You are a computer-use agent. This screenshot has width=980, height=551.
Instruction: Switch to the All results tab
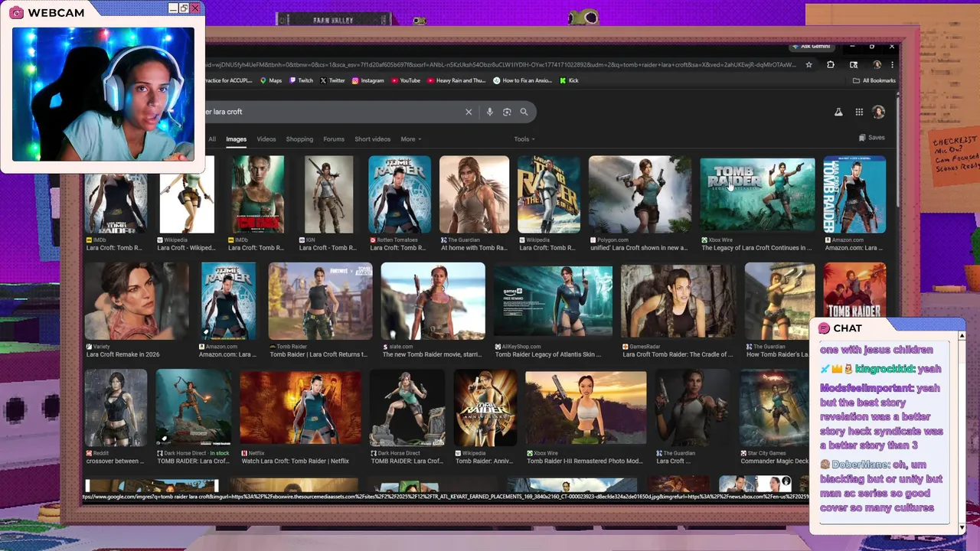(x=212, y=139)
